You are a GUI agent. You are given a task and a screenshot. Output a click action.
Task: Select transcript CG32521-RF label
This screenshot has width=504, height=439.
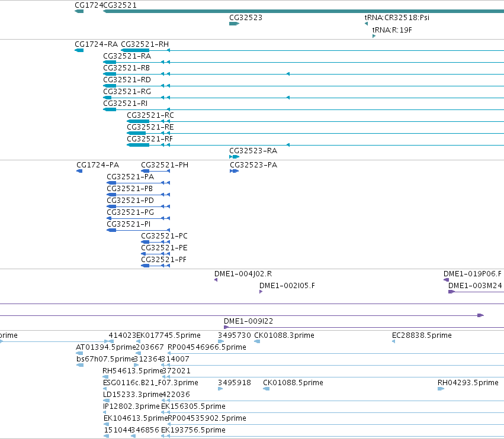pos(150,139)
